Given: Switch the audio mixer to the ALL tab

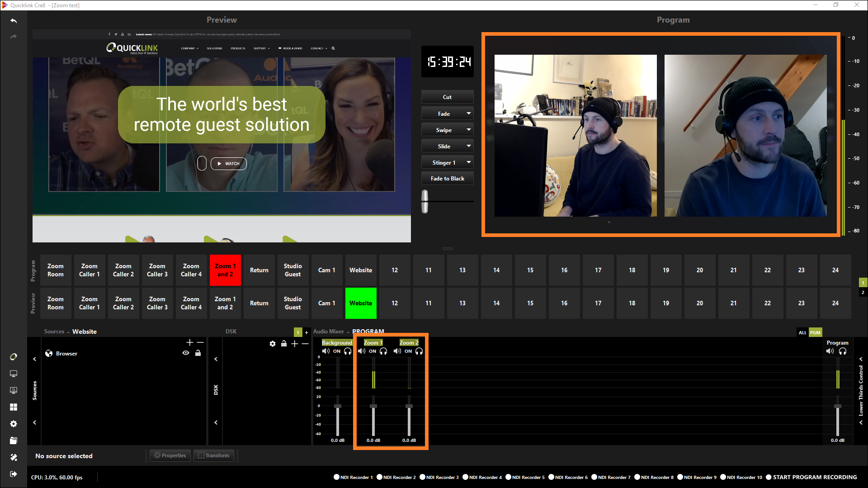Looking at the screenshot, I should coord(802,332).
